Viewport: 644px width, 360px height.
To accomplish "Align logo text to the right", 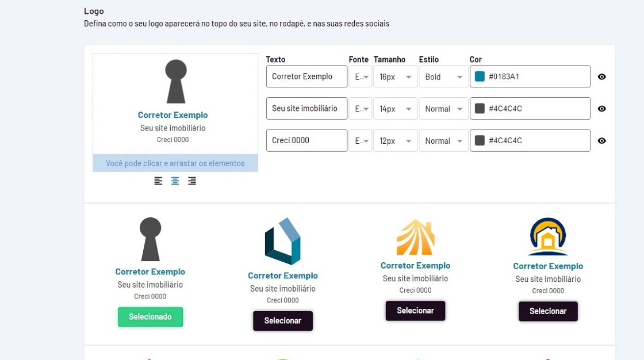I will coord(192,181).
